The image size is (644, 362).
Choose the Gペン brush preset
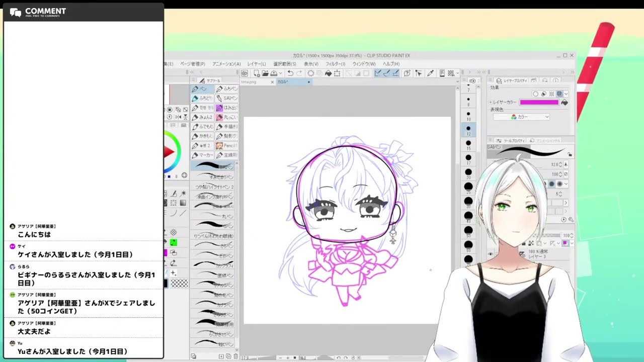click(212, 225)
